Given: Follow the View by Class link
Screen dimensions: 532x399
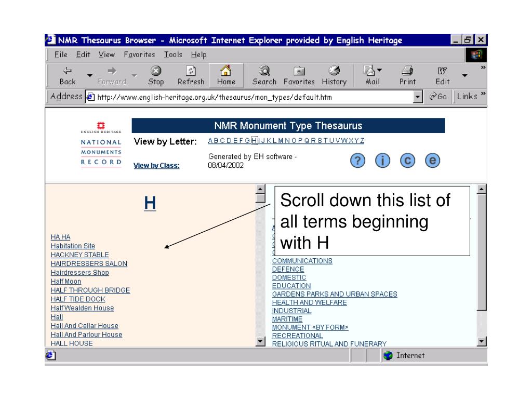Looking at the screenshot, I should [156, 166].
